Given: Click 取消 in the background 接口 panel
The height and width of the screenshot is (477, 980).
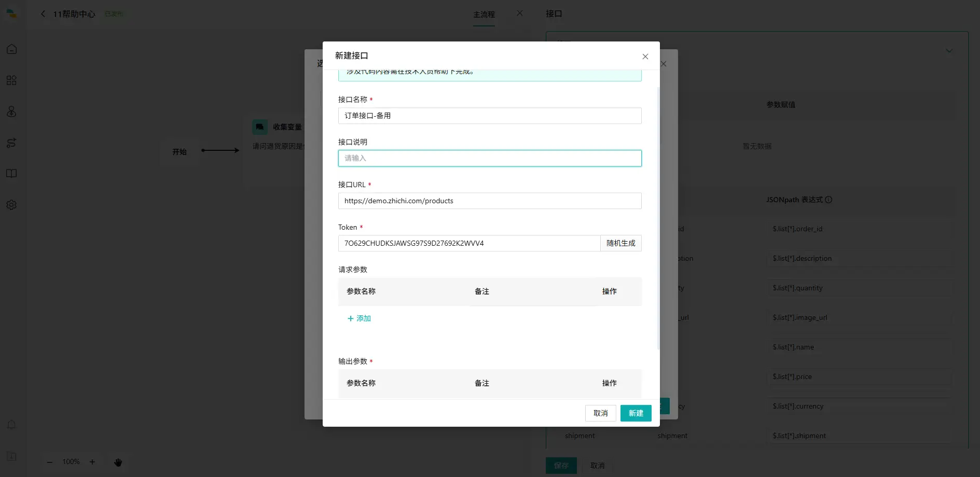Looking at the screenshot, I should 598,466.
